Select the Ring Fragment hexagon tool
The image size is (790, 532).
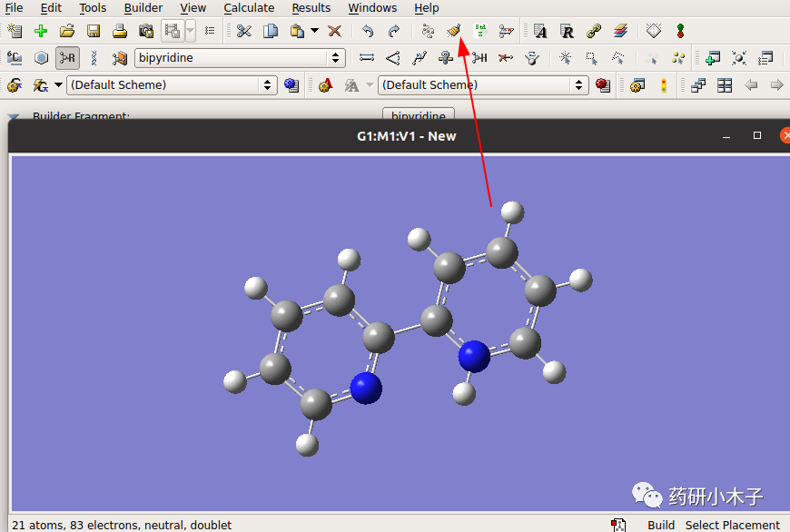pyautogui.click(x=41, y=58)
